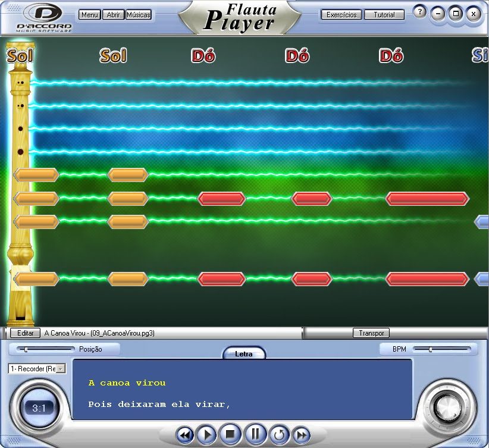Toggle the loop repeat button
489x448 pixels.
tap(279, 434)
